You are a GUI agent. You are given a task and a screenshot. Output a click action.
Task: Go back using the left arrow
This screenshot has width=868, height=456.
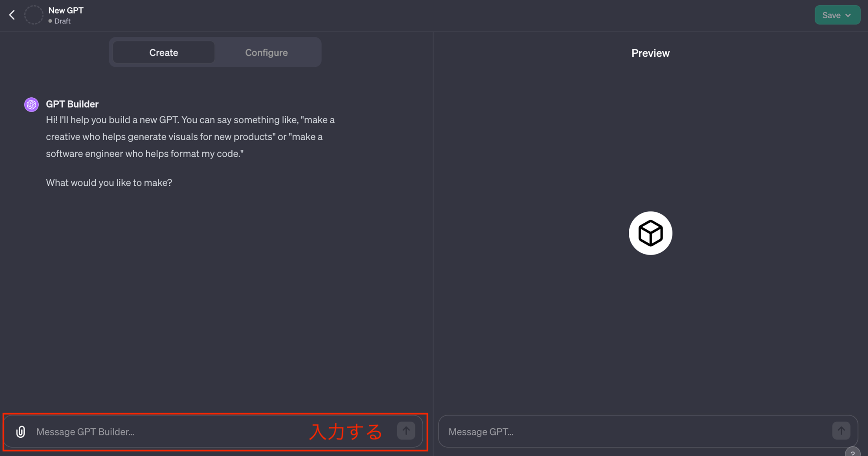12,15
